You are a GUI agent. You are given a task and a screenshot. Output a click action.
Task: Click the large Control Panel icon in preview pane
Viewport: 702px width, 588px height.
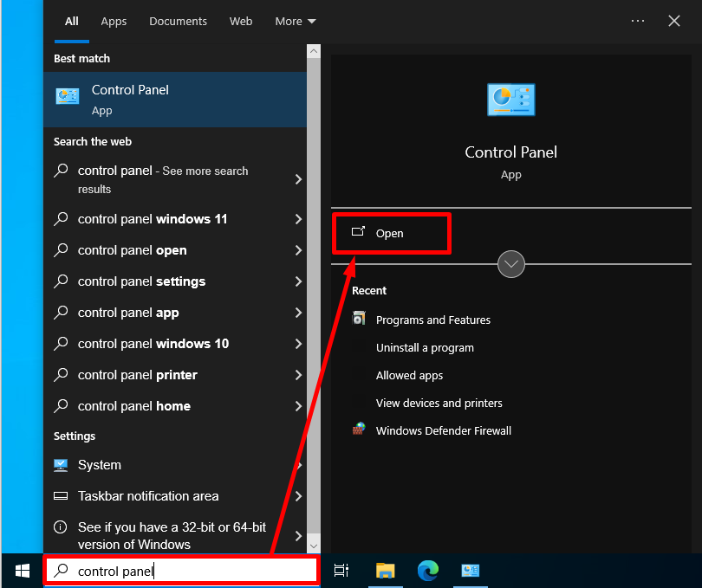(x=510, y=100)
